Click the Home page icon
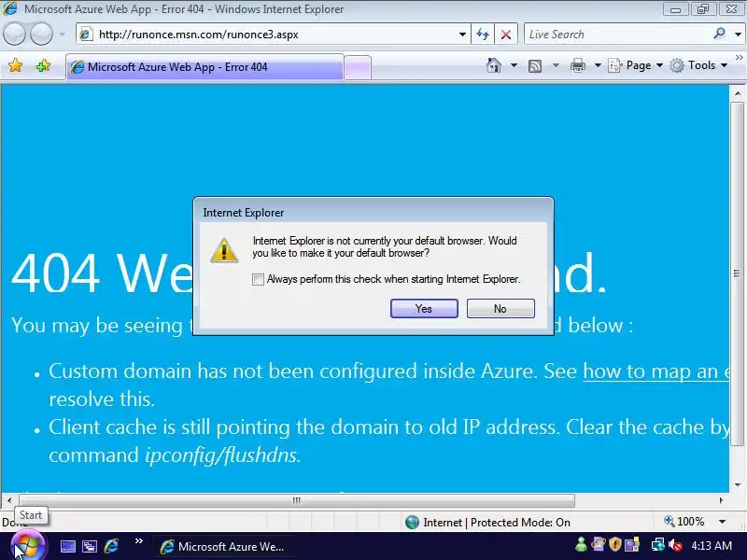This screenshot has width=747, height=560. coord(494,65)
